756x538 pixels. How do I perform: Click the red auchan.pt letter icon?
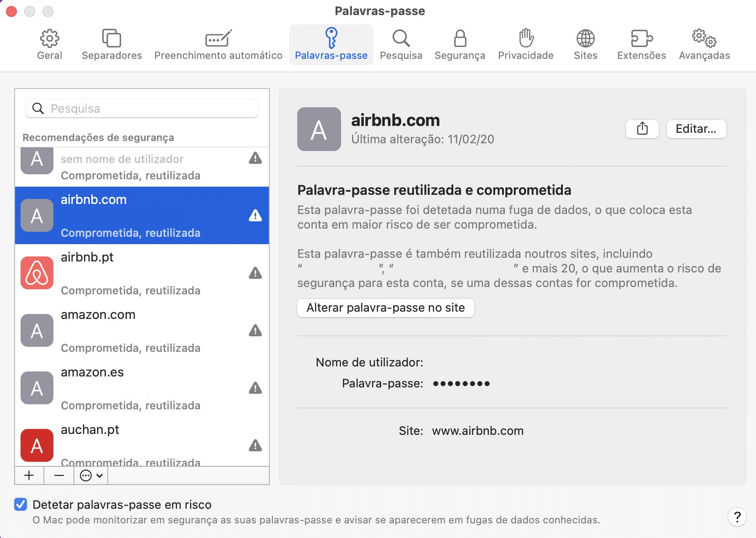(37, 445)
